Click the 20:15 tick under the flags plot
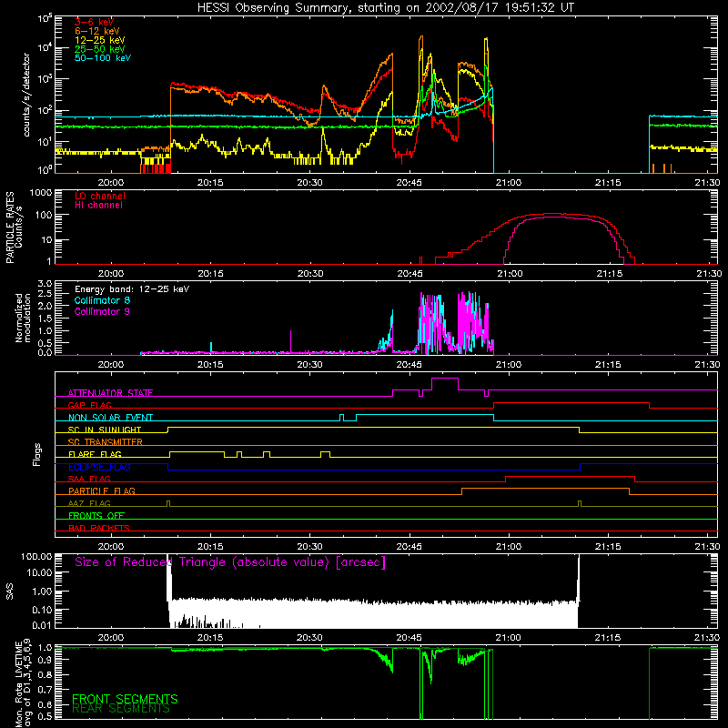The width and height of the screenshot is (728, 728). [x=210, y=547]
